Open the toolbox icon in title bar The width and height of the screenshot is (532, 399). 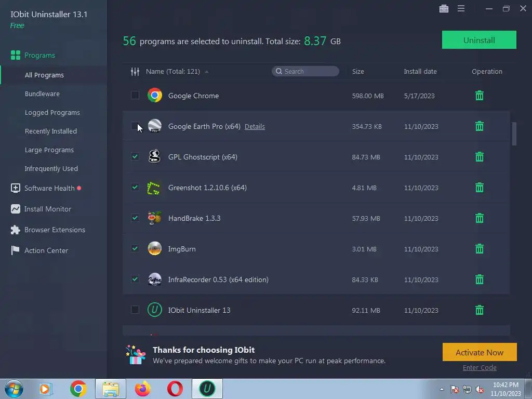point(444,8)
